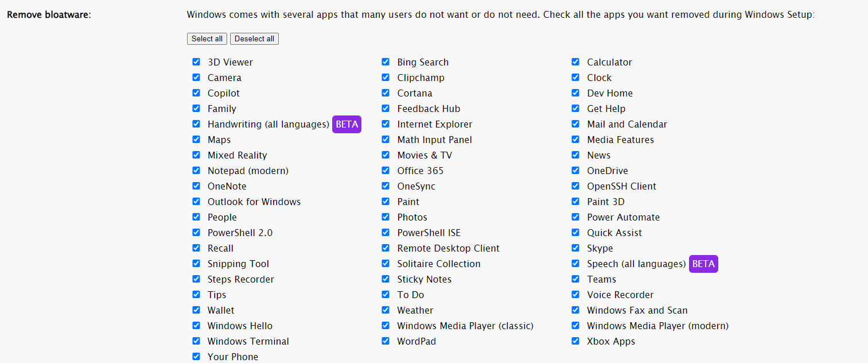Uncheck the Get Help checkbox
The image size is (868, 363).
point(575,109)
